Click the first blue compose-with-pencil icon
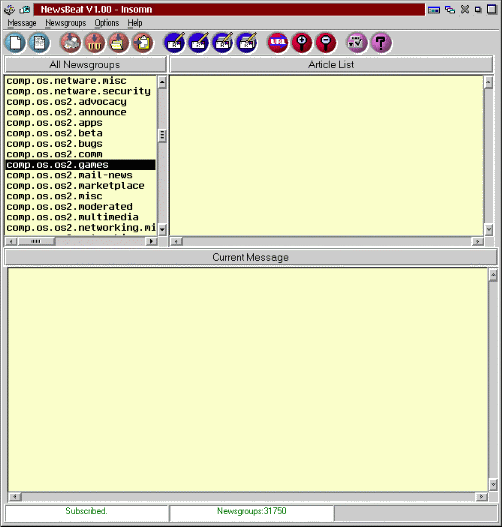502x527 pixels. coord(174,43)
